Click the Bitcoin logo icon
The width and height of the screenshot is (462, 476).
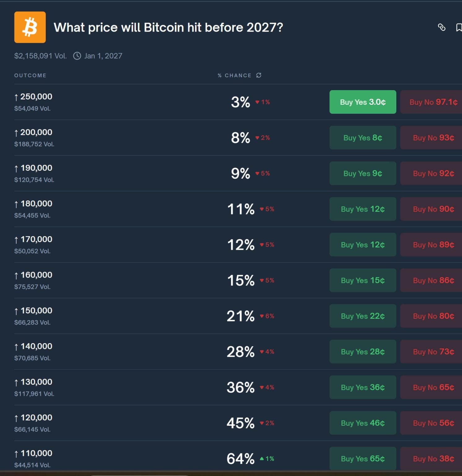30,27
